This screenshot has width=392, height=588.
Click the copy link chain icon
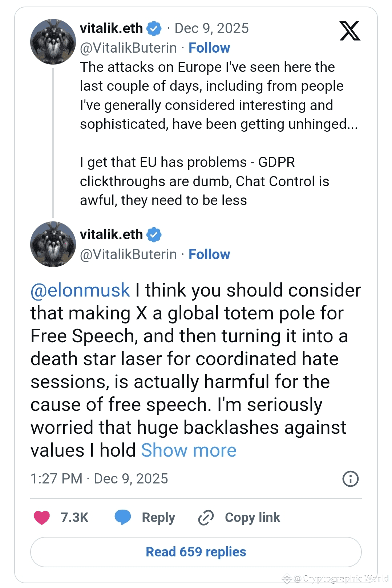[x=206, y=517]
